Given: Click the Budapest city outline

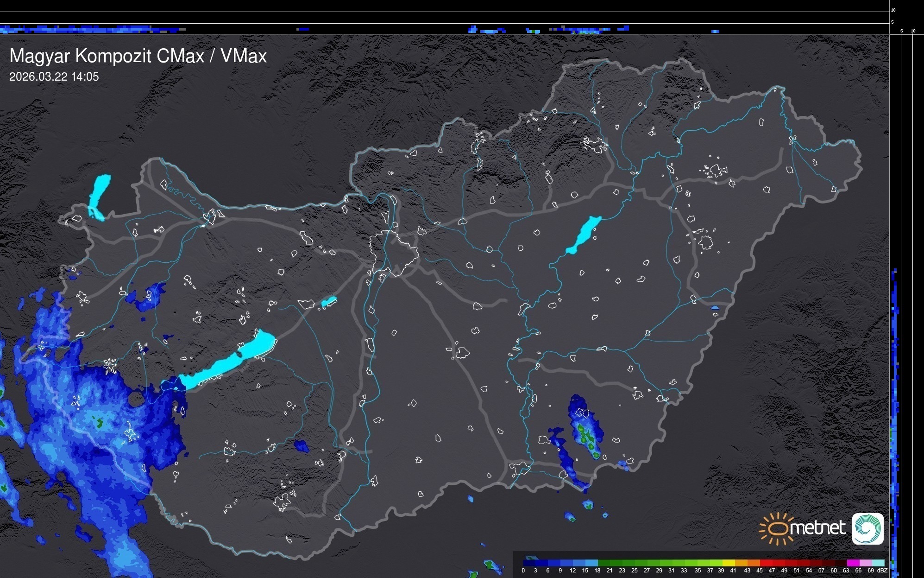Looking at the screenshot, I should pyautogui.click(x=396, y=255).
